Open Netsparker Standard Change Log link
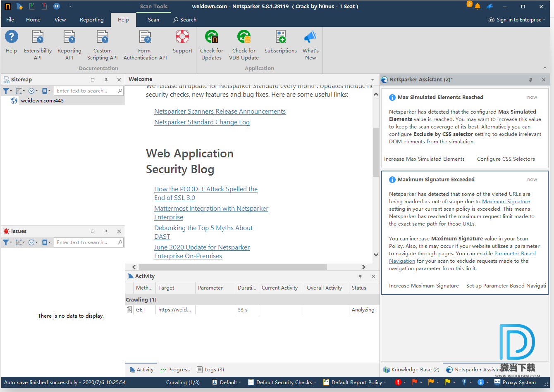This screenshot has height=392, width=554. tap(202, 122)
